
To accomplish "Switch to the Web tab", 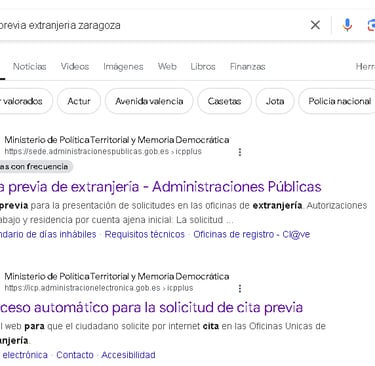I will pos(167,66).
